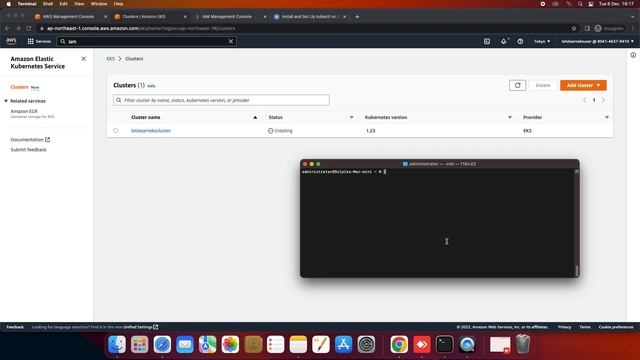The image size is (640, 360).
Task: Switch to Chrome in the Dock
Action: pos(399,344)
